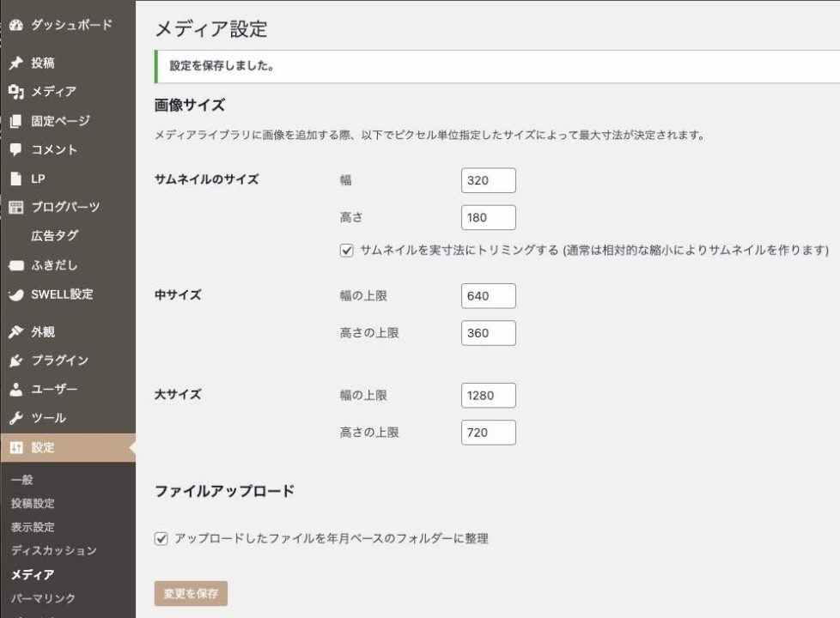Focus the サムネイル幅 field showing 320
The height and width of the screenshot is (618, 840).
click(489, 180)
